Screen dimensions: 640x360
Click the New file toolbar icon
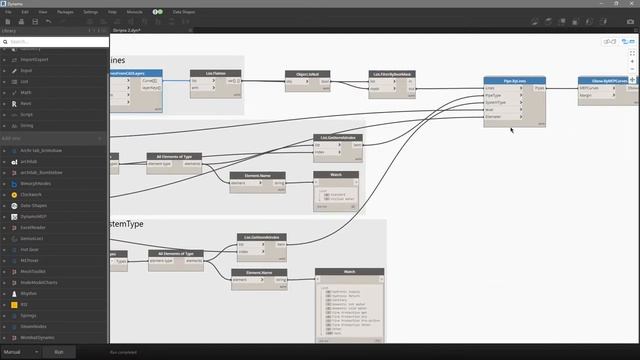coord(8,22)
